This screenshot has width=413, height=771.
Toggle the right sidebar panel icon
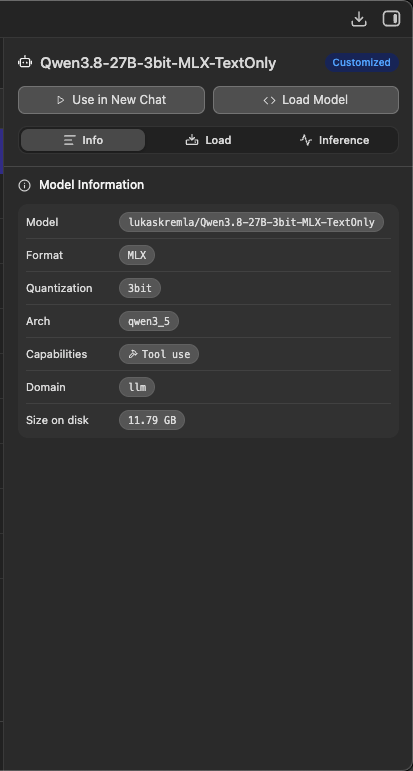[x=391, y=19]
